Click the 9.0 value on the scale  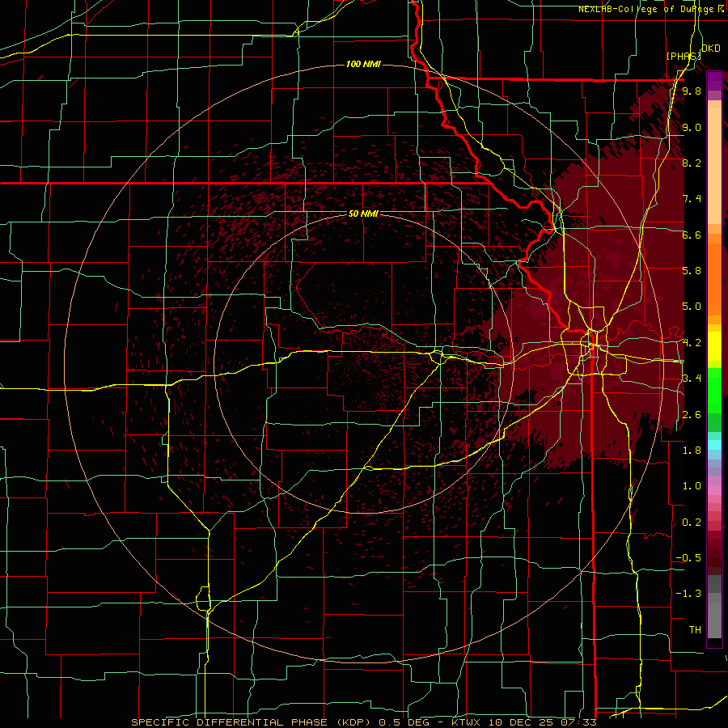pos(692,127)
